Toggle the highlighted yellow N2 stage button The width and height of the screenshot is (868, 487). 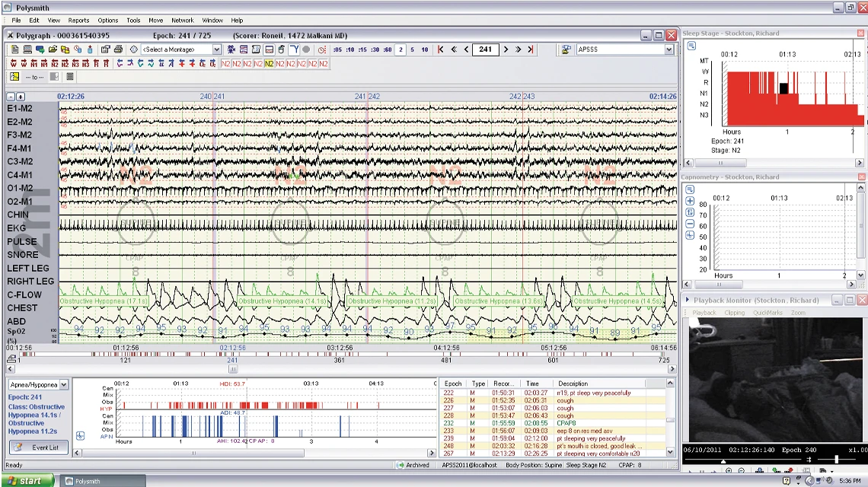tap(270, 64)
